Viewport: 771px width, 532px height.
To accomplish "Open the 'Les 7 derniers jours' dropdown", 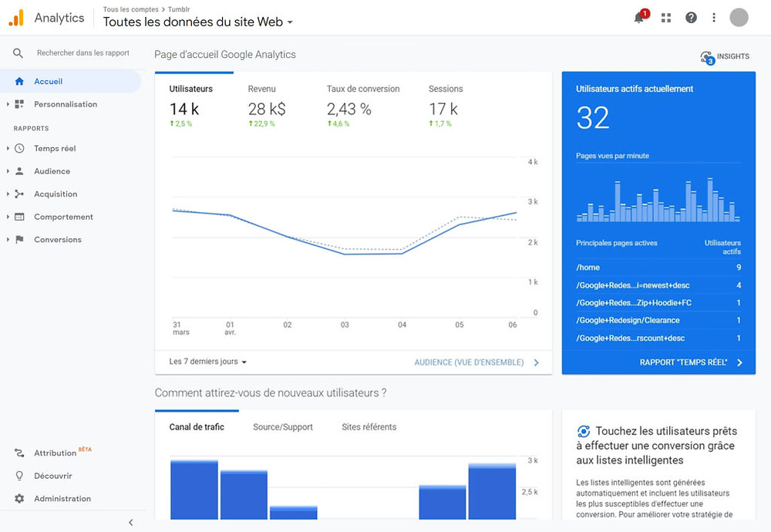I will coord(208,362).
